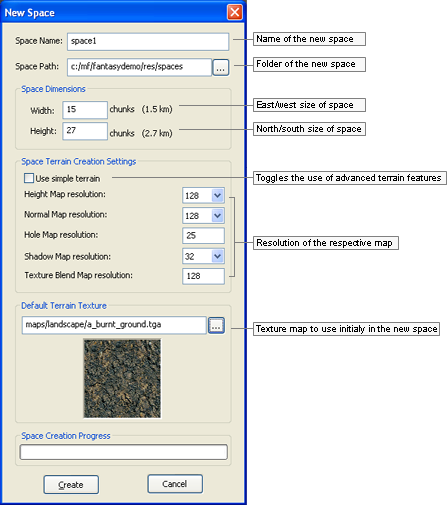Click the Width chunks input field
Screen dimensions: 447x505
(x=85, y=110)
